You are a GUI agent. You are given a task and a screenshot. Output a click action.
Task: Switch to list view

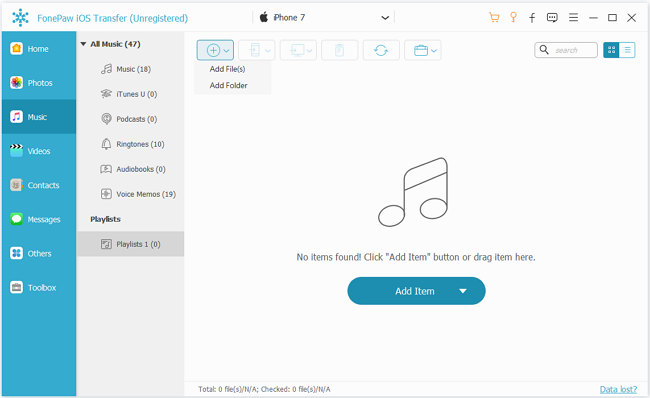tap(627, 50)
